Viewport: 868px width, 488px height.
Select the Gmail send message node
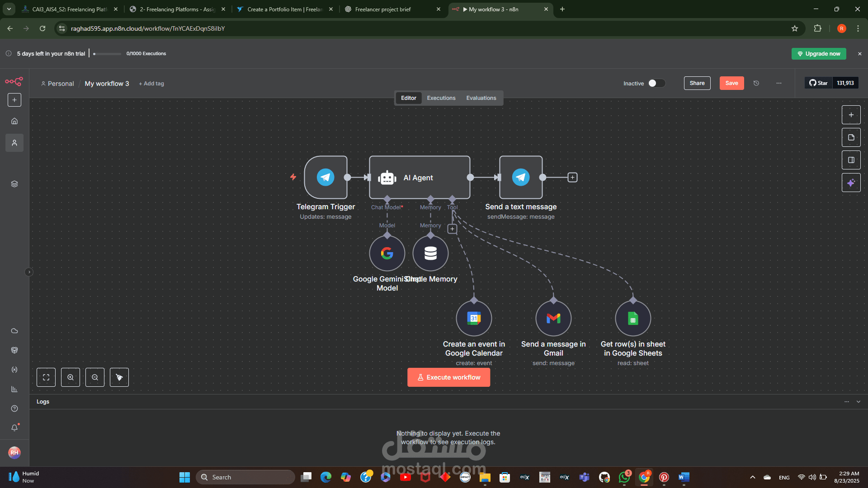coord(553,318)
